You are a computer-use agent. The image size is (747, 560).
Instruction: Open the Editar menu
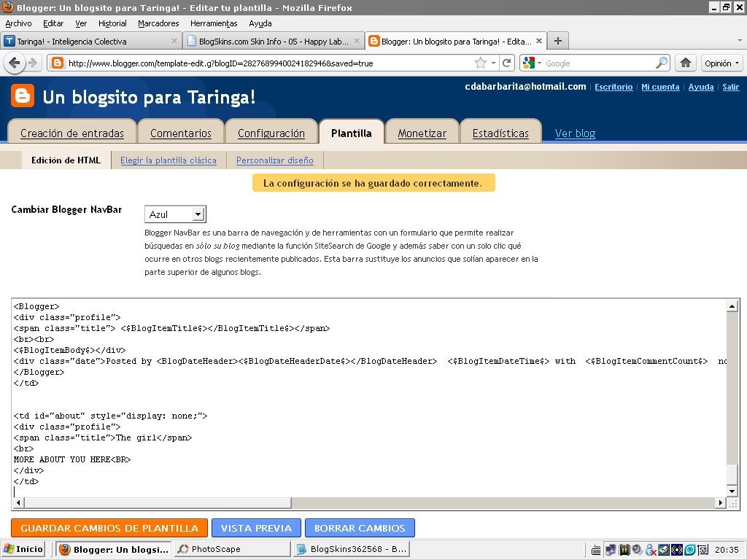click(53, 23)
